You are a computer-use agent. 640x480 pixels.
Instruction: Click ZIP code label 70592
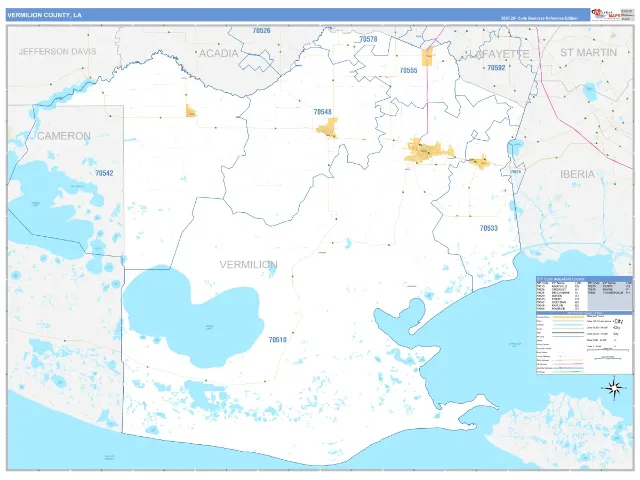click(x=496, y=68)
